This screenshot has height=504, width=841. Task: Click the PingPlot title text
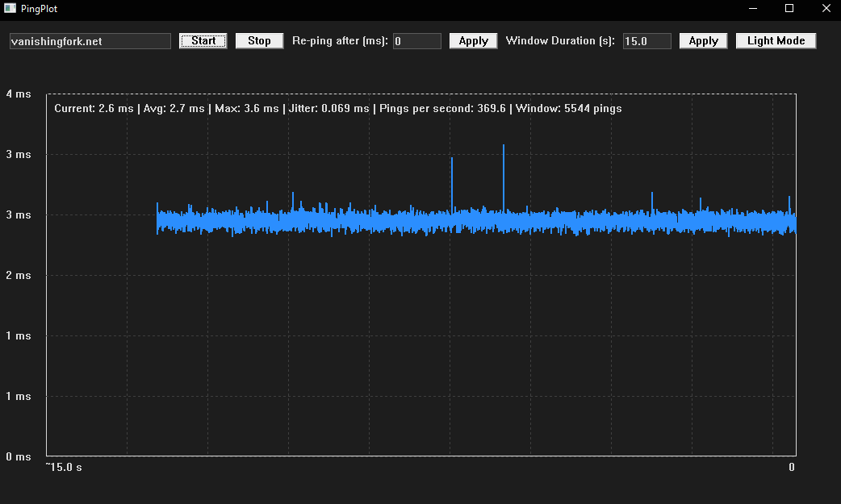[x=39, y=8]
